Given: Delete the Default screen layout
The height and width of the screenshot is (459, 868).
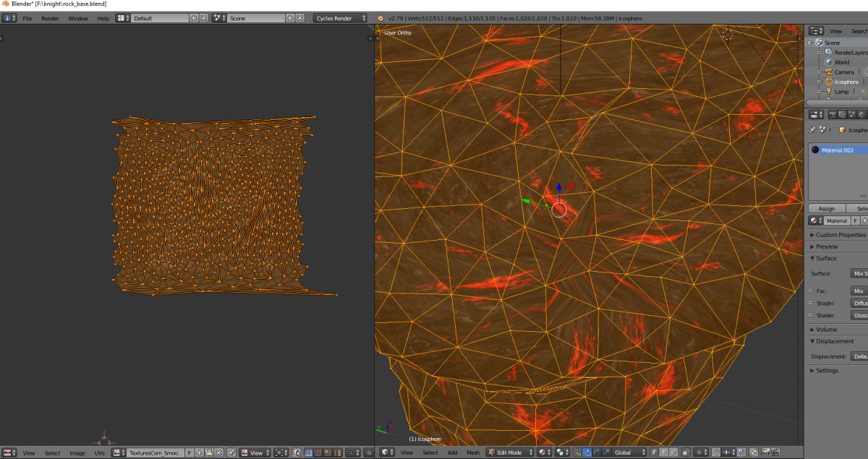Looking at the screenshot, I should 203,17.
